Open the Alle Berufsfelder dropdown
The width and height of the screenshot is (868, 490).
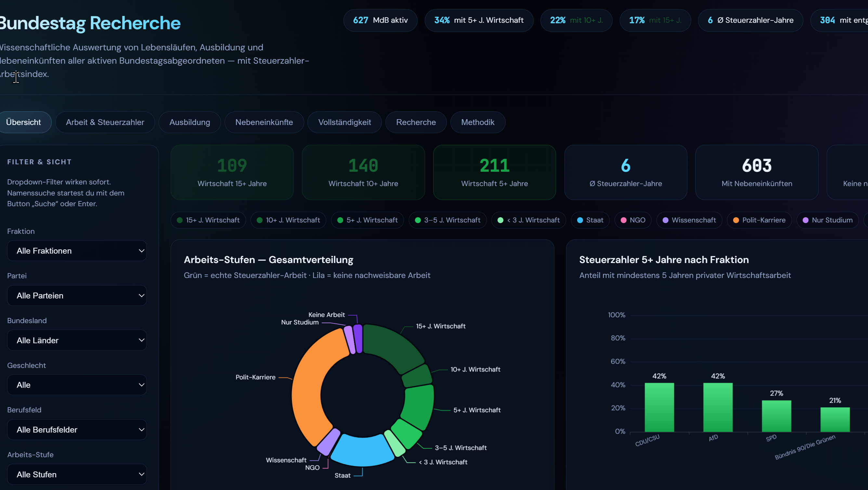coord(77,429)
